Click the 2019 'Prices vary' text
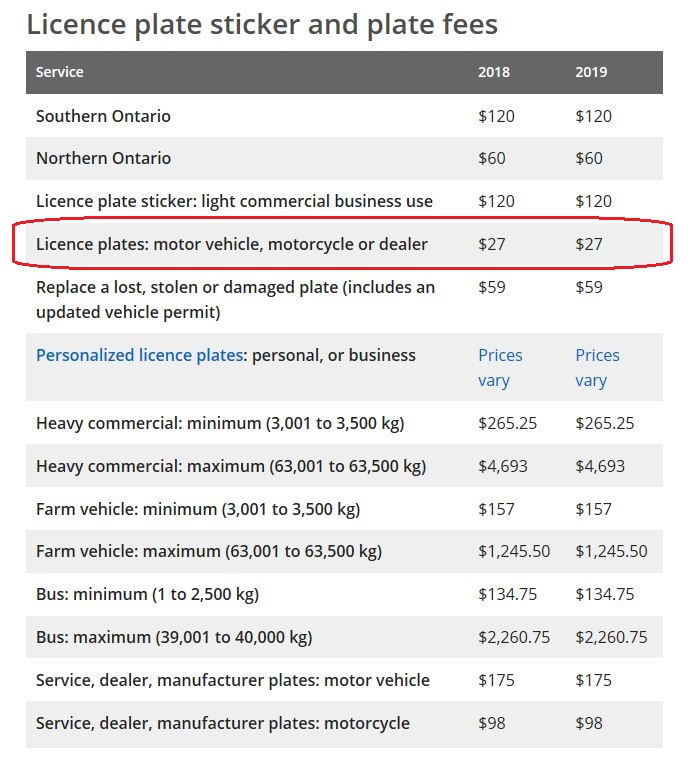Viewport: 696px width, 770px height. (597, 367)
